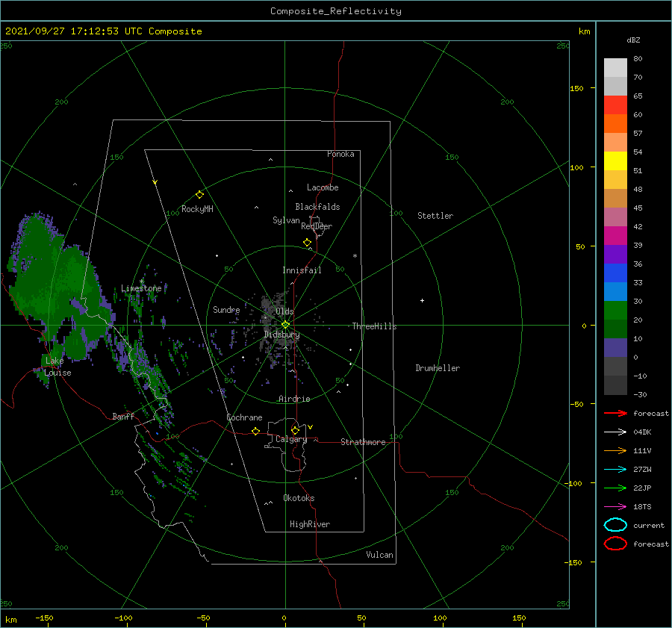This screenshot has width=672, height=628.
Task: Click the magenta 18TS arrow legend icon
Action: (x=615, y=507)
